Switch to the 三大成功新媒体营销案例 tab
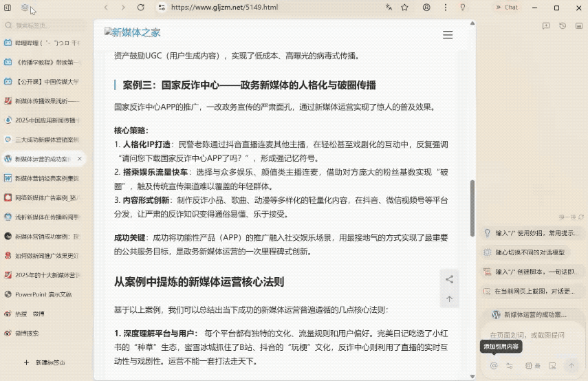The width and height of the screenshot is (588, 381). click(43, 140)
